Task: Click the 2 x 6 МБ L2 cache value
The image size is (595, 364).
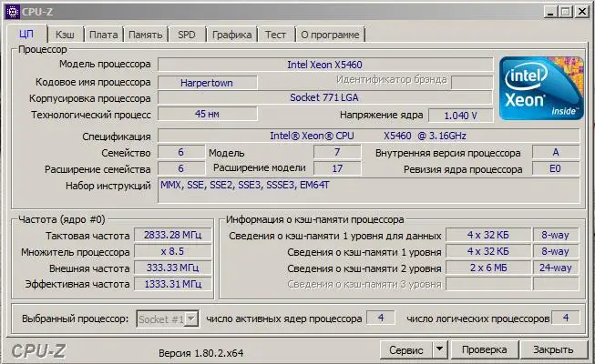Action: point(488,268)
